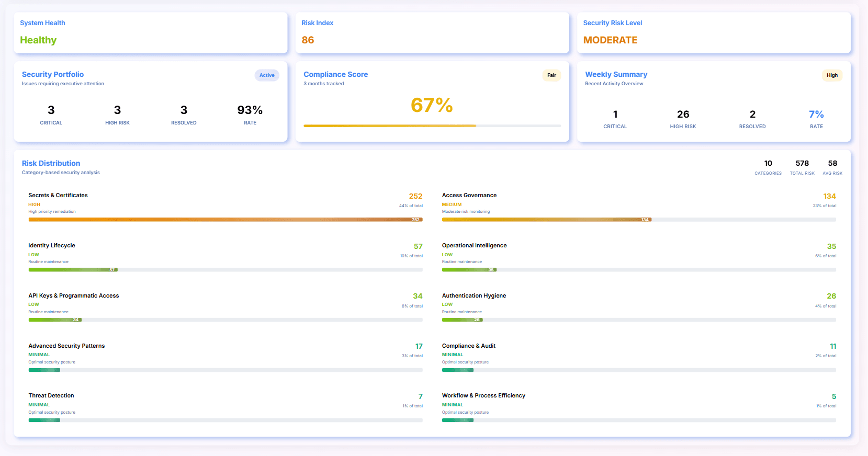
Task: Click the 10 CATEGORIES stat
Action: pos(768,167)
